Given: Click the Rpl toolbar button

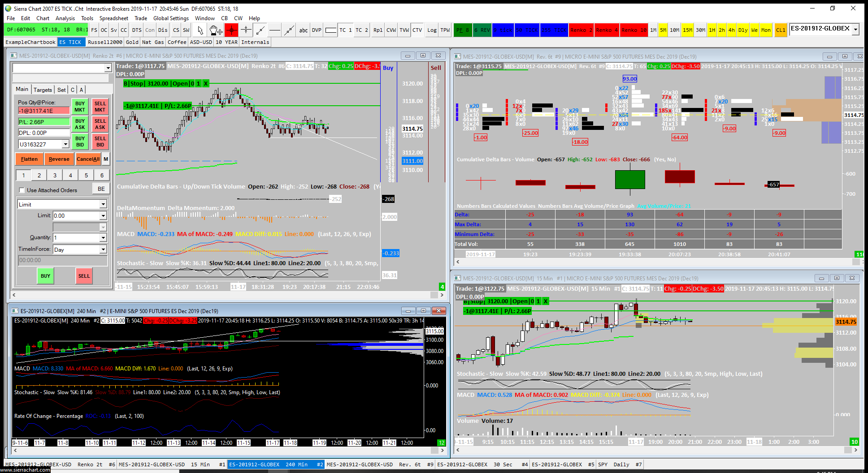Looking at the screenshot, I should click(378, 30).
